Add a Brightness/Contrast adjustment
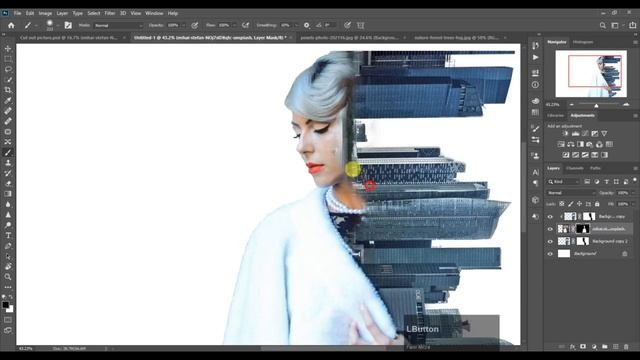The width and height of the screenshot is (640, 360). pyautogui.click(x=566, y=133)
